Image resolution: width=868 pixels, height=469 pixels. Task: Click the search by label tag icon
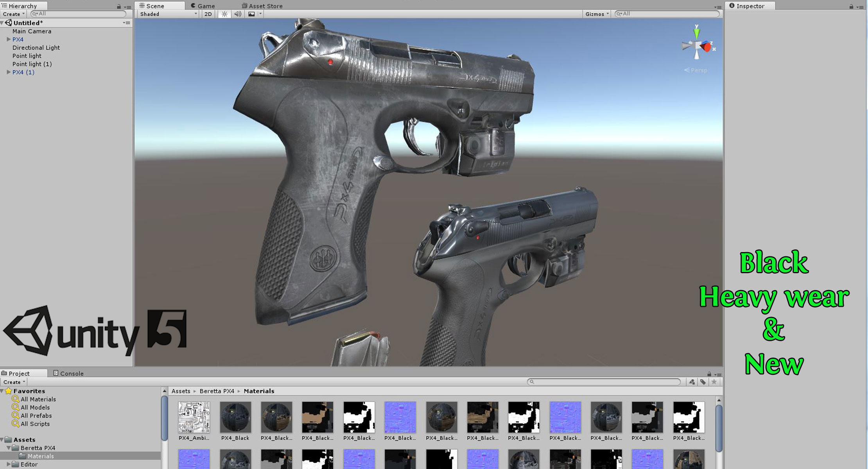[703, 382]
